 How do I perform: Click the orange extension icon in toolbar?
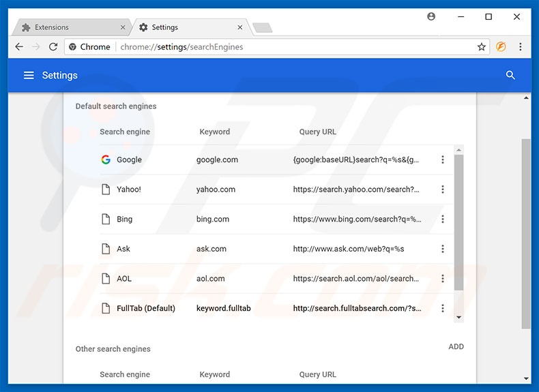pos(501,47)
